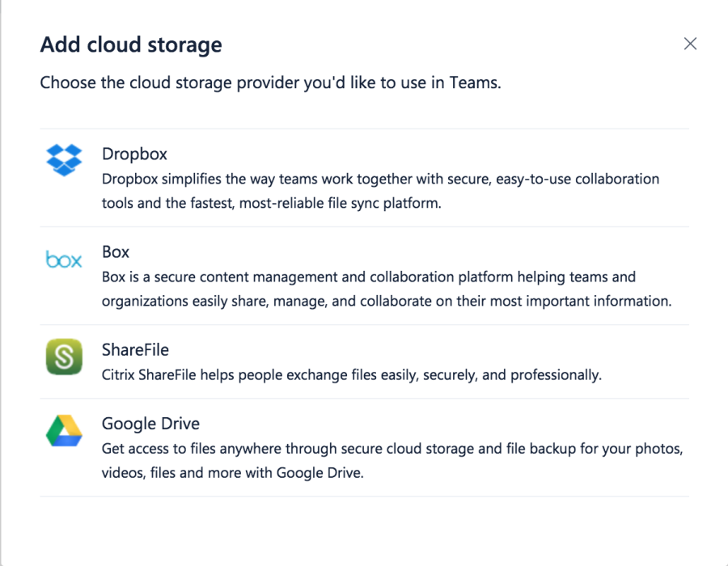This screenshot has width=728, height=566.
Task: Click the 'Choose the cloud storage provider' subtitle
Action: coord(271,82)
